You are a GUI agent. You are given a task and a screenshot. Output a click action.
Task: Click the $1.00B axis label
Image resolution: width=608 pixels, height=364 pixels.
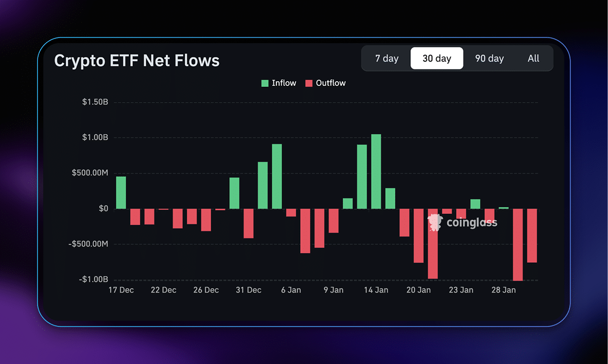[x=96, y=137]
